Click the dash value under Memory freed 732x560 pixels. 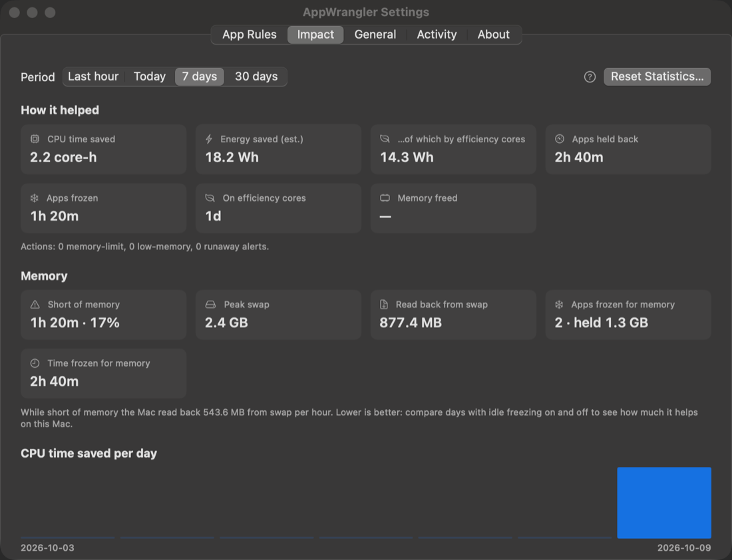click(x=385, y=217)
